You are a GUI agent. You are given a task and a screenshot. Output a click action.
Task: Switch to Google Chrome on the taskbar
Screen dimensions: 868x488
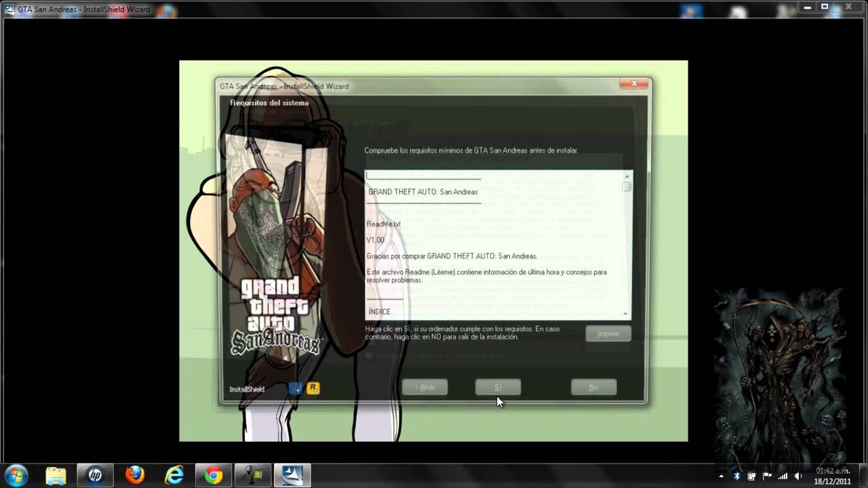tap(213, 475)
